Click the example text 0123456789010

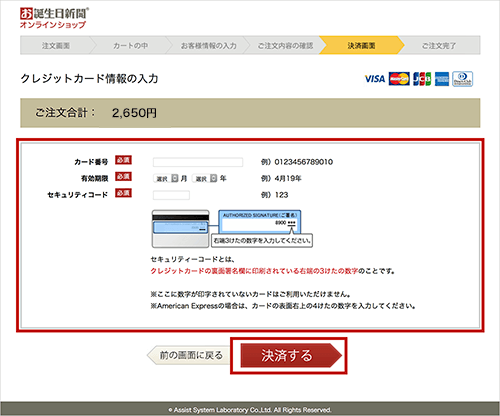click(x=304, y=162)
